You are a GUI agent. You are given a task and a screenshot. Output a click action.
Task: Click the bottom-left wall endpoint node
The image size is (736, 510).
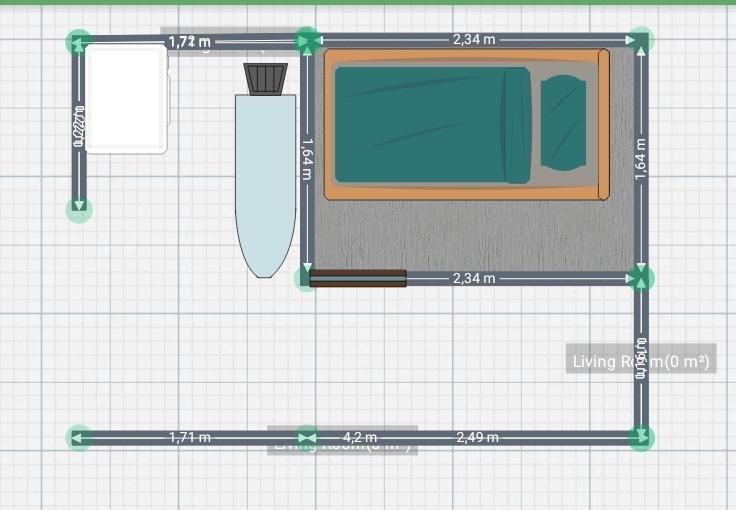pos(79,437)
